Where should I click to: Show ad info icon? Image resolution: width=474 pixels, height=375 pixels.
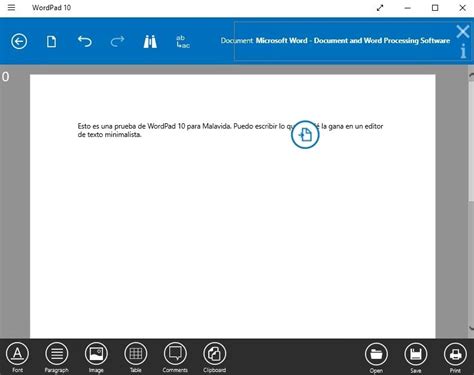click(x=463, y=52)
